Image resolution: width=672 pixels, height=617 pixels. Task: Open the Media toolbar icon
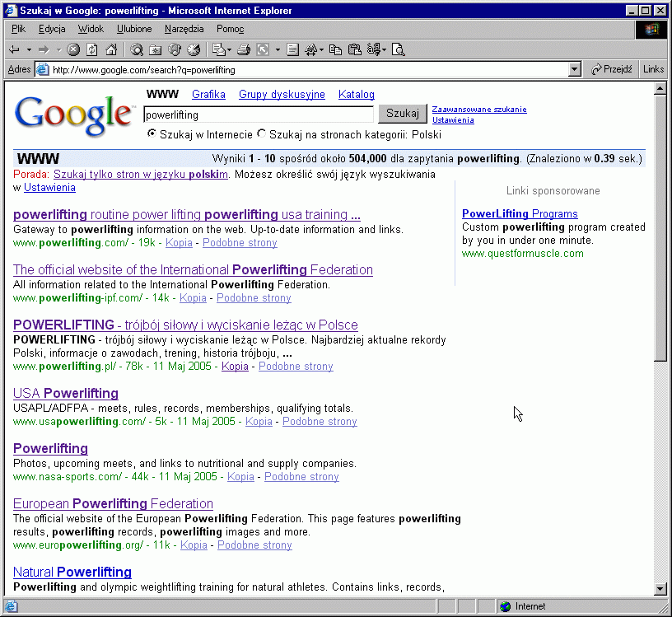(175, 49)
